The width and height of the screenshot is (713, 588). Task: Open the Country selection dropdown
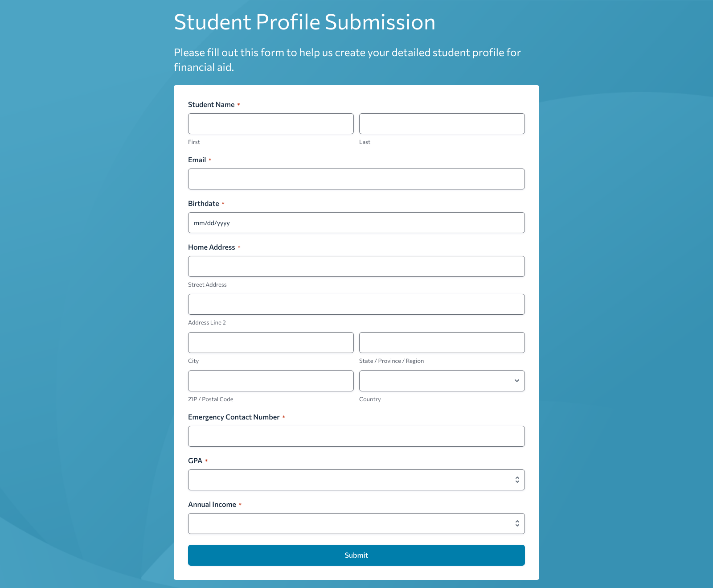(x=441, y=381)
